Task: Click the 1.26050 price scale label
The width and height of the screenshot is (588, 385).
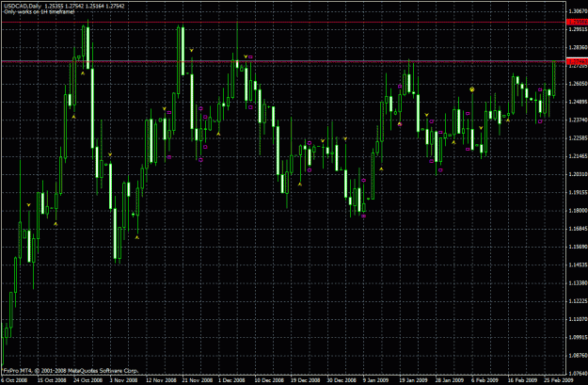Action: click(x=578, y=84)
